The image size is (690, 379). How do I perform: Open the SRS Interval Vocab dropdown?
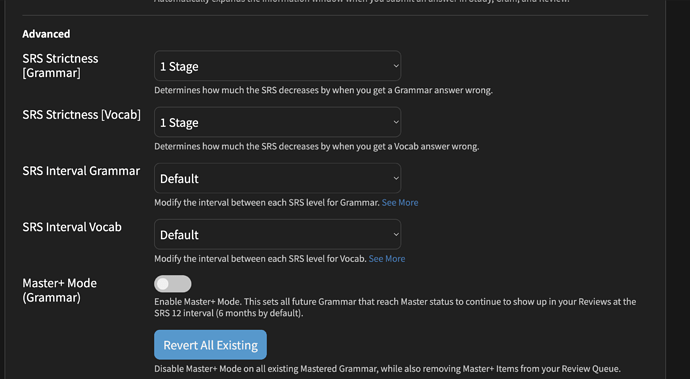[277, 235]
